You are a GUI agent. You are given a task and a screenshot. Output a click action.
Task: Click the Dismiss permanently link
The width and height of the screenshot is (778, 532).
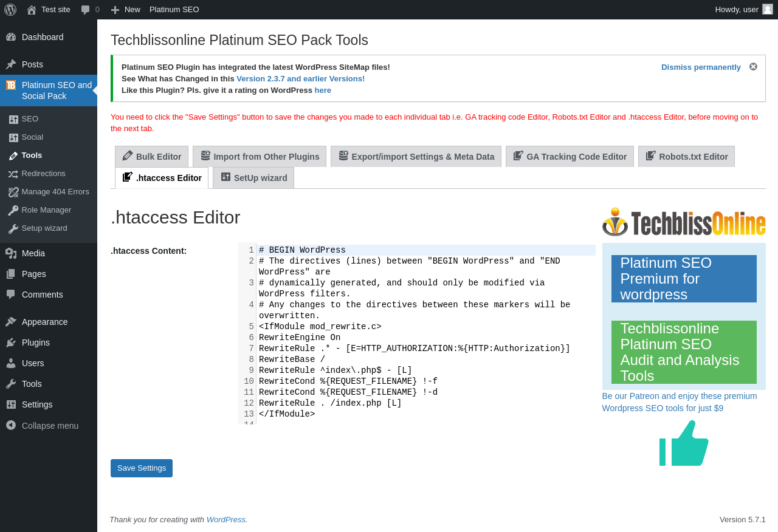(x=701, y=67)
